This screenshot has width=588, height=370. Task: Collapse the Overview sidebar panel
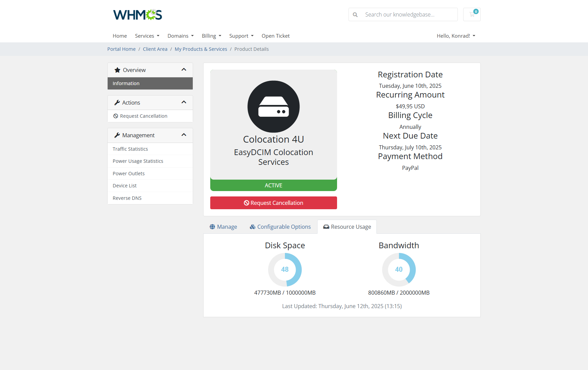click(x=184, y=70)
